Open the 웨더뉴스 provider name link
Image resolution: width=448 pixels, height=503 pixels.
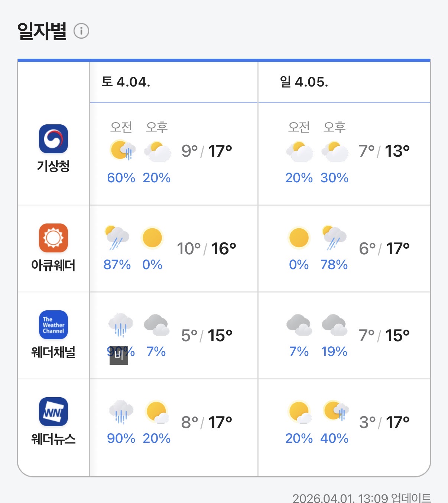click(53, 439)
